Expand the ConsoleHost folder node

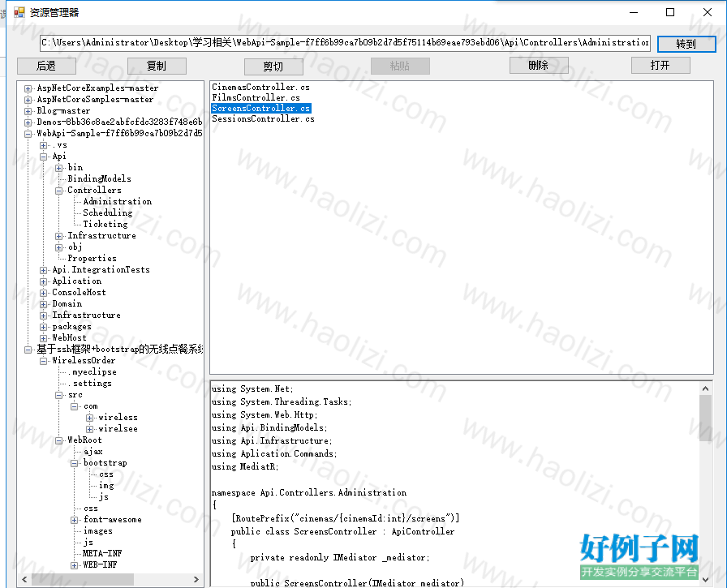pyautogui.click(x=44, y=293)
